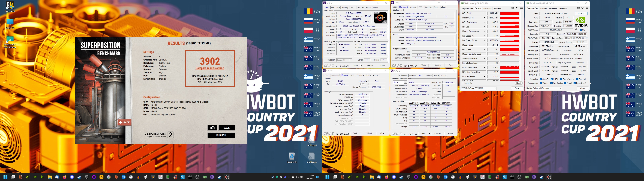Click the Task View icon on left taskbar

[x=13, y=177]
